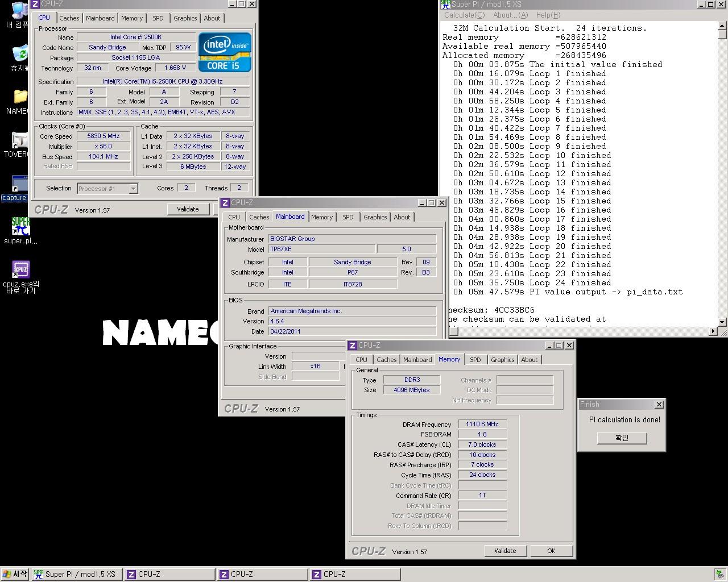728x582 pixels.
Task: Click the Core Speed 5830.5 MHz field
Action: pos(104,136)
